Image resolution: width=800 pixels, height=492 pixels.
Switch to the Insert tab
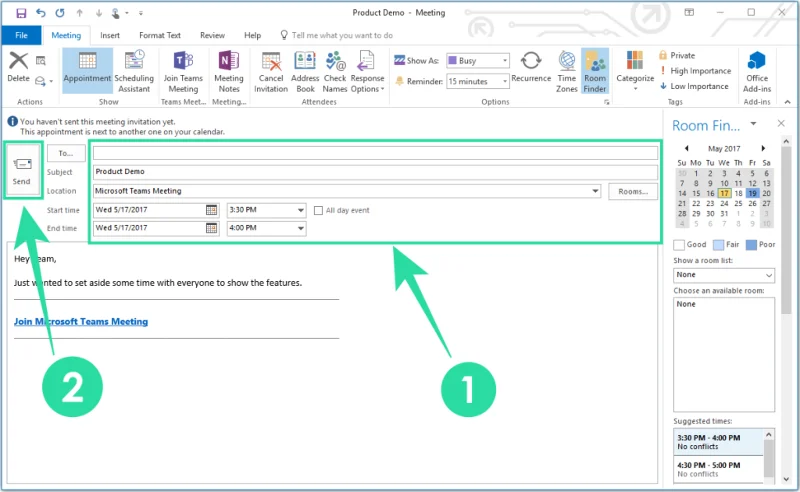tap(110, 35)
